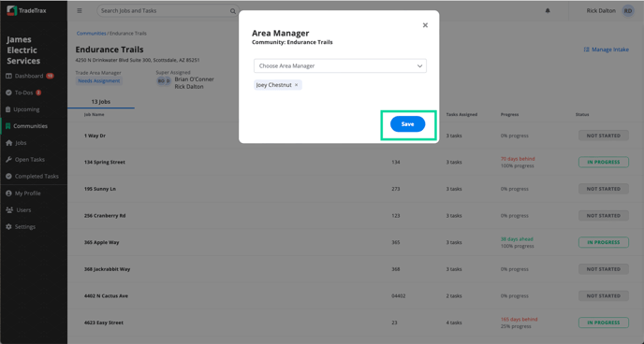
Task: Open Dashboard from the sidebar
Action: (x=30, y=76)
